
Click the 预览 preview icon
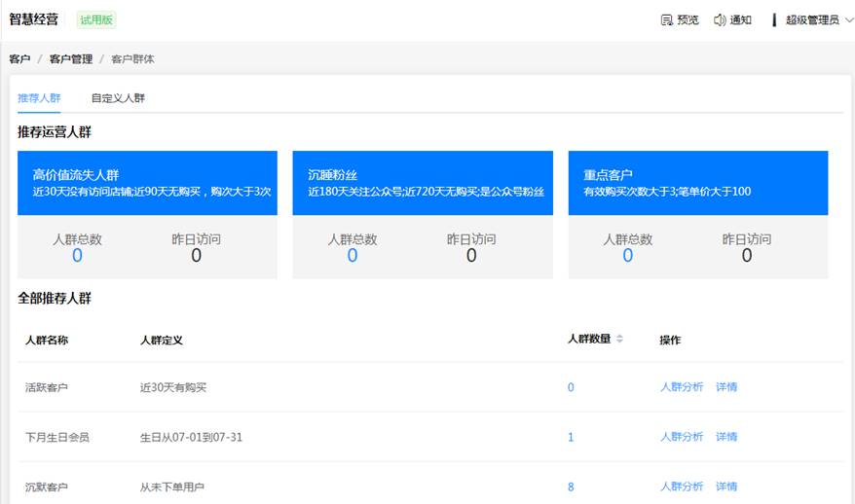[666, 20]
